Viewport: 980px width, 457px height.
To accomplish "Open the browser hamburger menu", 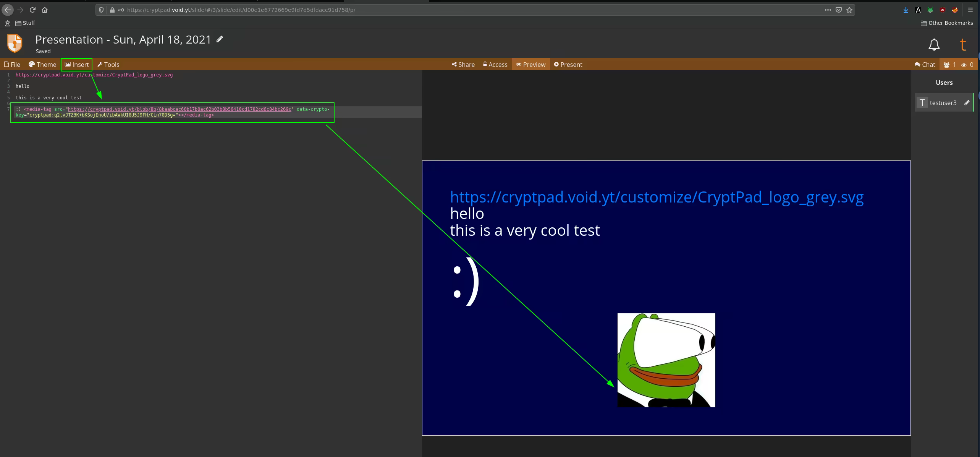I will (970, 10).
